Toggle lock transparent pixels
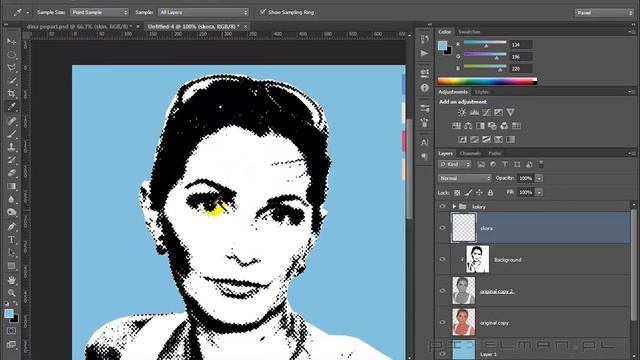Image resolution: width=640 pixels, height=360 pixels. 457,193
